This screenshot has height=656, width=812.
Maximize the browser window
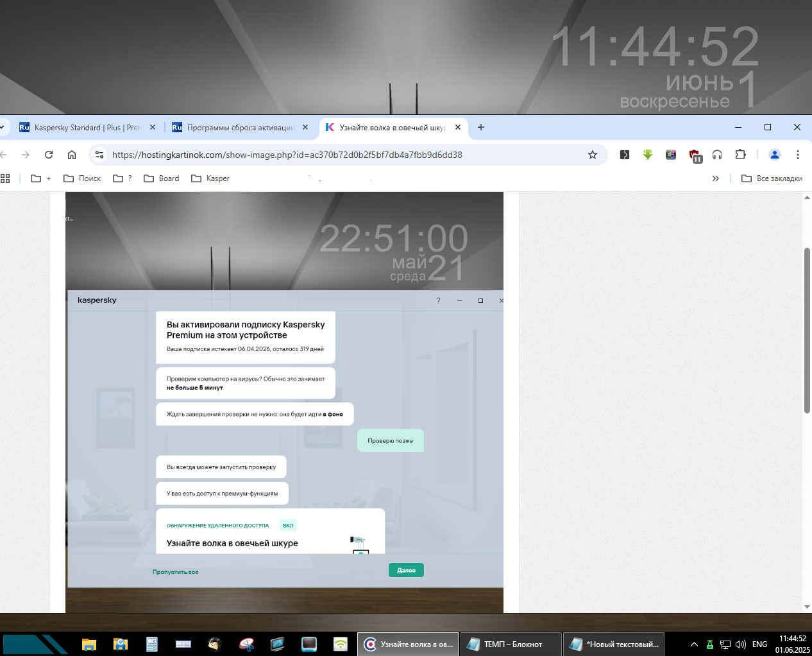[768, 127]
